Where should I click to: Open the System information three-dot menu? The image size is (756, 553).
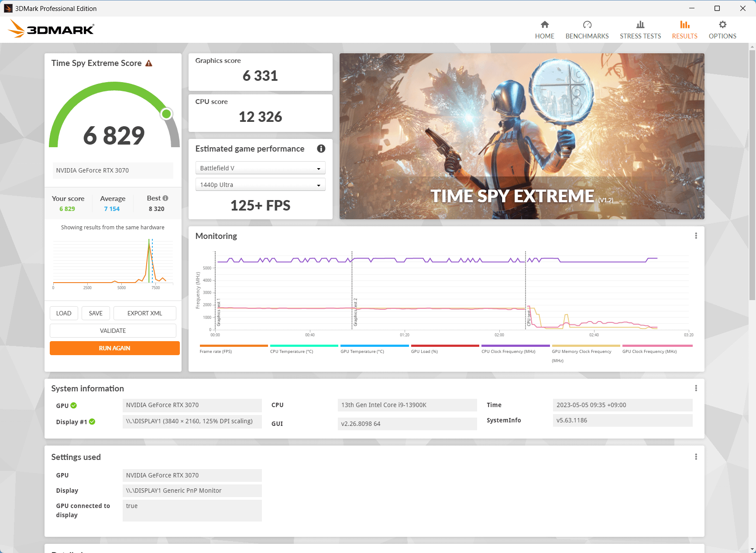[x=696, y=388]
